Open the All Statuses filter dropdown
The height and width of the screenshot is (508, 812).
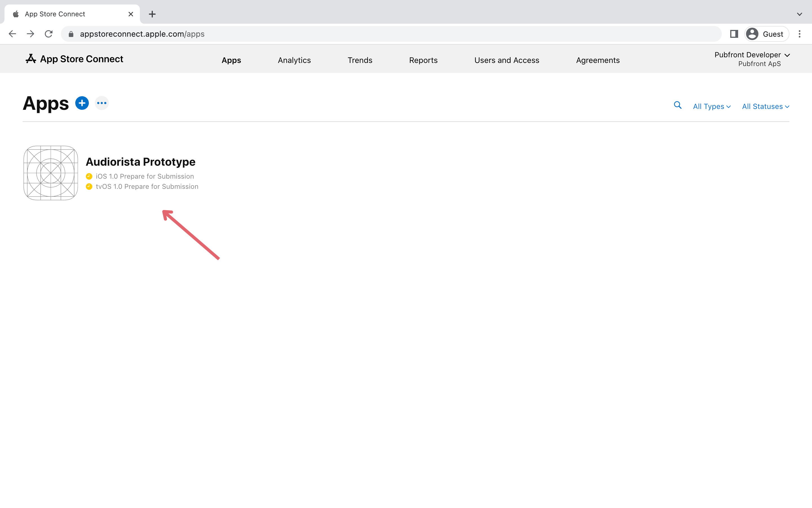point(765,106)
